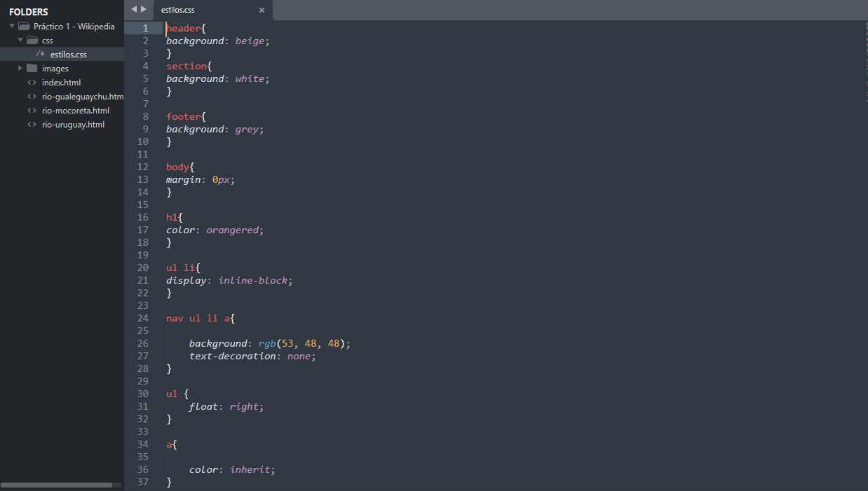Click the beige value on line 2
Viewport: 868px width, 491px height.
[x=250, y=41]
